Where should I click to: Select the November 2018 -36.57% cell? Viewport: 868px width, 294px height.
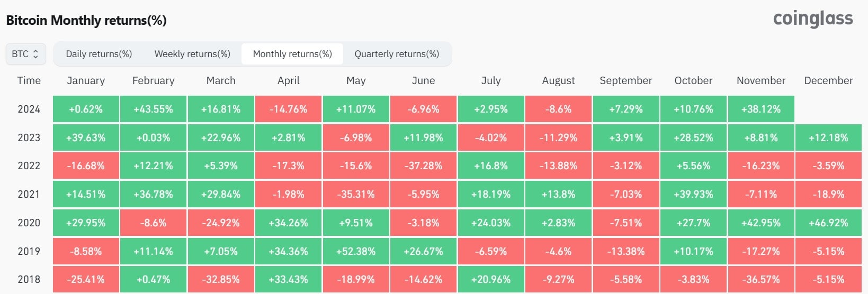pyautogui.click(x=761, y=280)
